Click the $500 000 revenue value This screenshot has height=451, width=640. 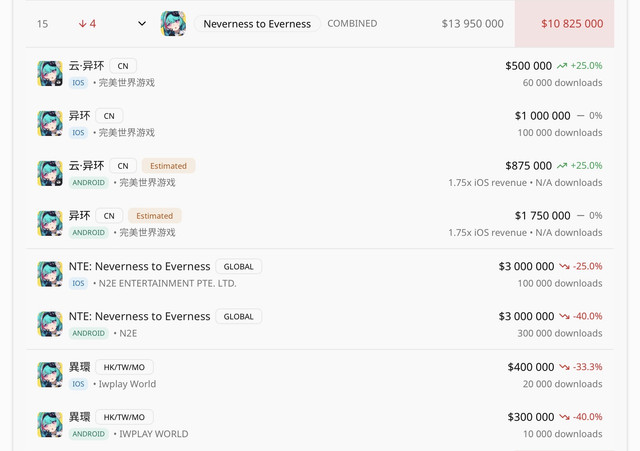[529, 66]
